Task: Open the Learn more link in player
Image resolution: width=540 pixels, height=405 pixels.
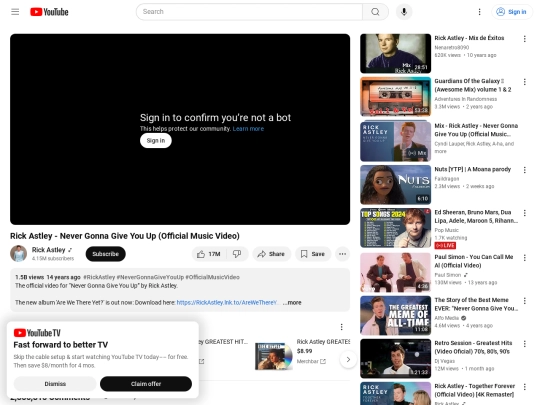Action: pyautogui.click(x=248, y=129)
